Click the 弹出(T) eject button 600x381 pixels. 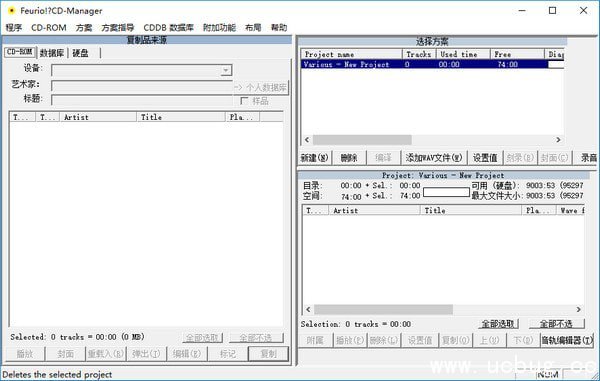pyautogui.click(x=146, y=354)
